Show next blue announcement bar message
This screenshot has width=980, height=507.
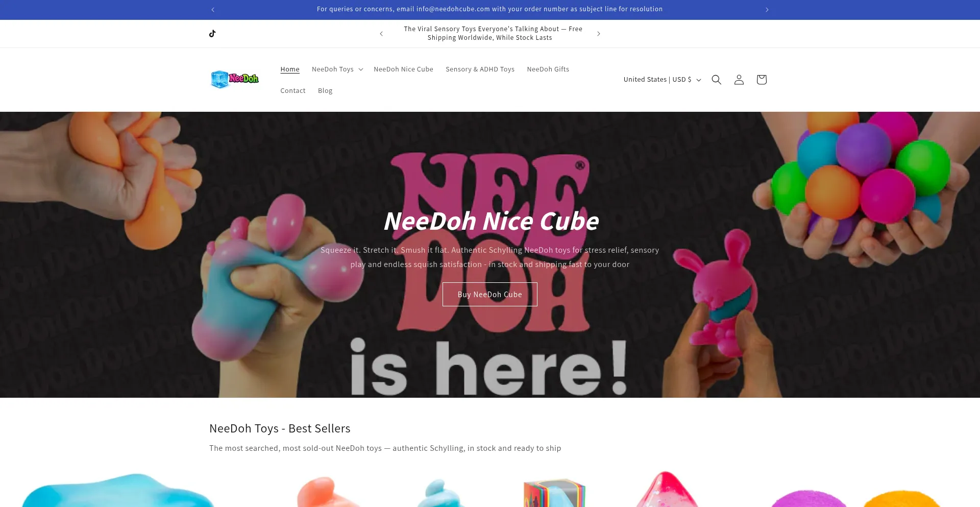[x=767, y=10]
